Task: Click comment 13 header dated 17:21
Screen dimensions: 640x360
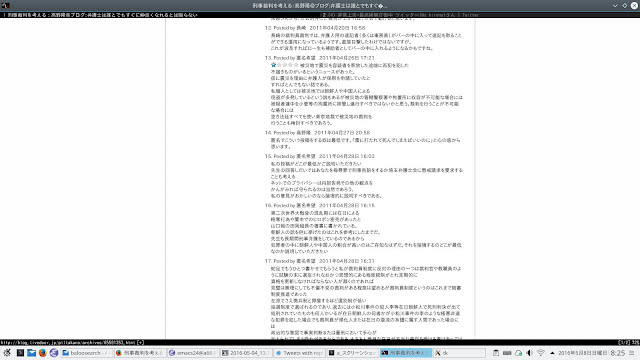Action: pyautogui.click(x=320, y=58)
